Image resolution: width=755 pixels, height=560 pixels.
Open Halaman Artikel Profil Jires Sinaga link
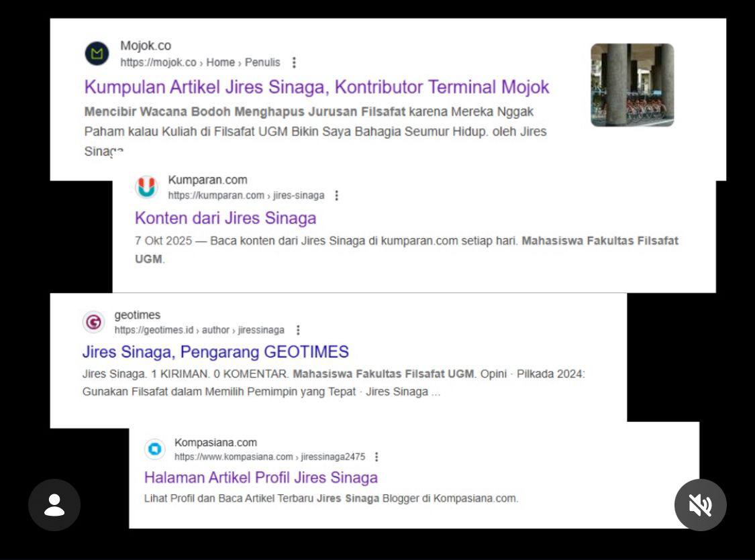[x=260, y=478]
